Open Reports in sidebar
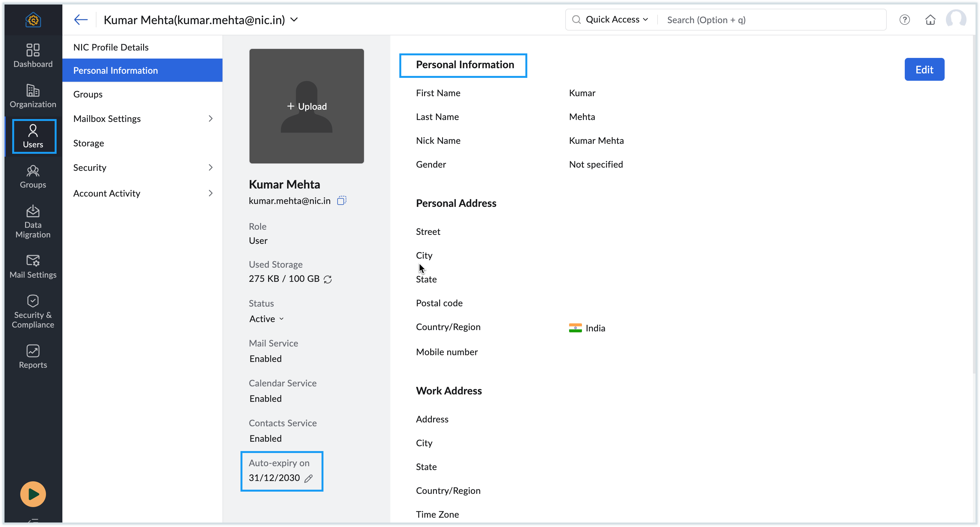980x527 pixels. 33,357
